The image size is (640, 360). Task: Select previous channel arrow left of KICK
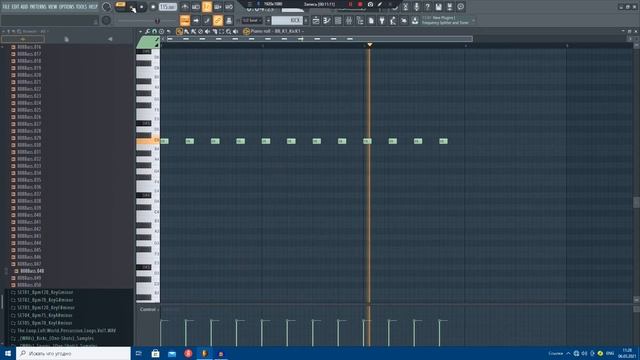point(268,20)
